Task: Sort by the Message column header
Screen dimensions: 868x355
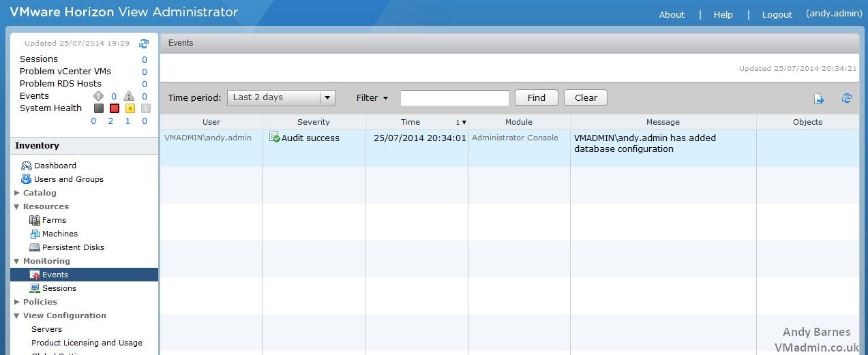Action: 663,122
